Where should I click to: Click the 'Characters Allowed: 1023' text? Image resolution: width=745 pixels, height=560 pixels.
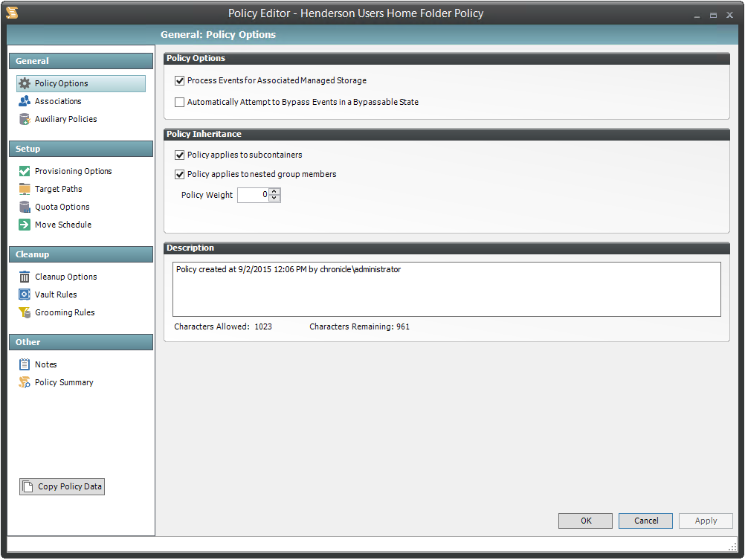(x=223, y=326)
